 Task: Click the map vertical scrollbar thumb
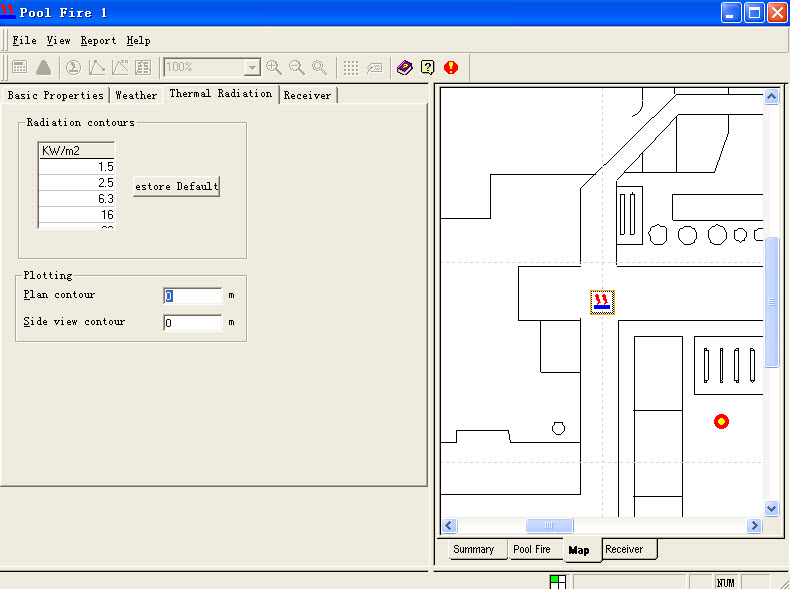point(771,302)
